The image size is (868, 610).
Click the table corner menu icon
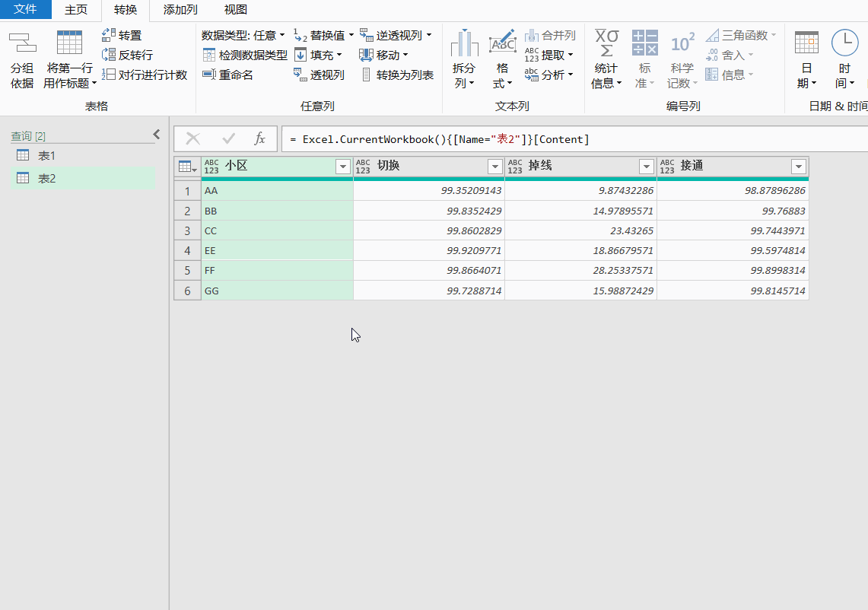188,167
